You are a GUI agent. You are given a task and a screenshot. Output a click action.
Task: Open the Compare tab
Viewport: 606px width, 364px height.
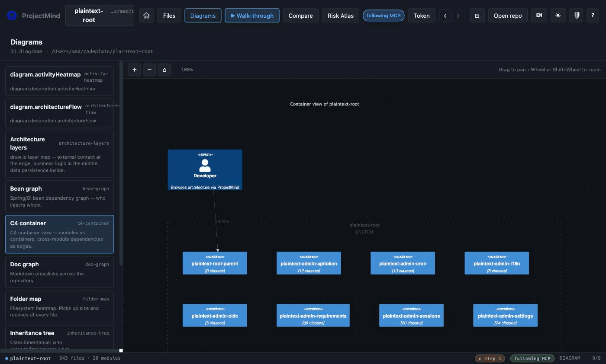300,16
